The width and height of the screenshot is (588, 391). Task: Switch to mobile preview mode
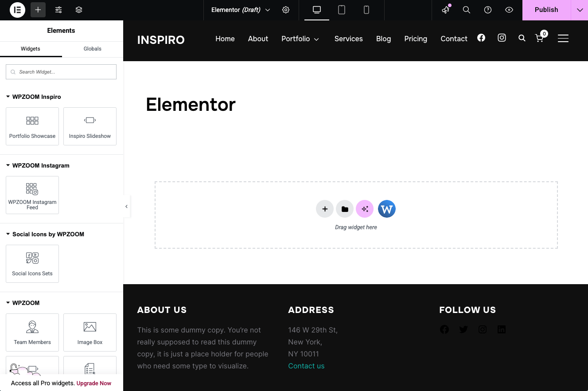click(x=366, y=10)
